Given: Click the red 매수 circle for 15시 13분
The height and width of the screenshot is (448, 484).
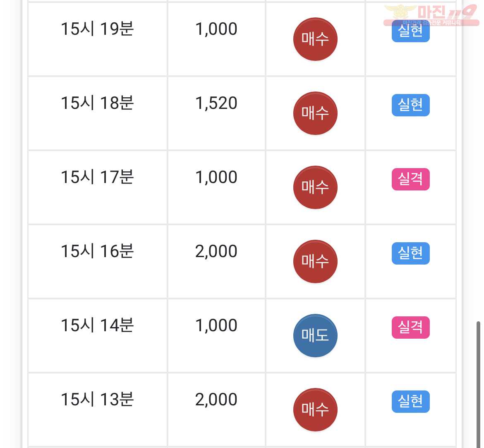Looking at the screenshot, I should pyautogui.click(x=315, y=410).
